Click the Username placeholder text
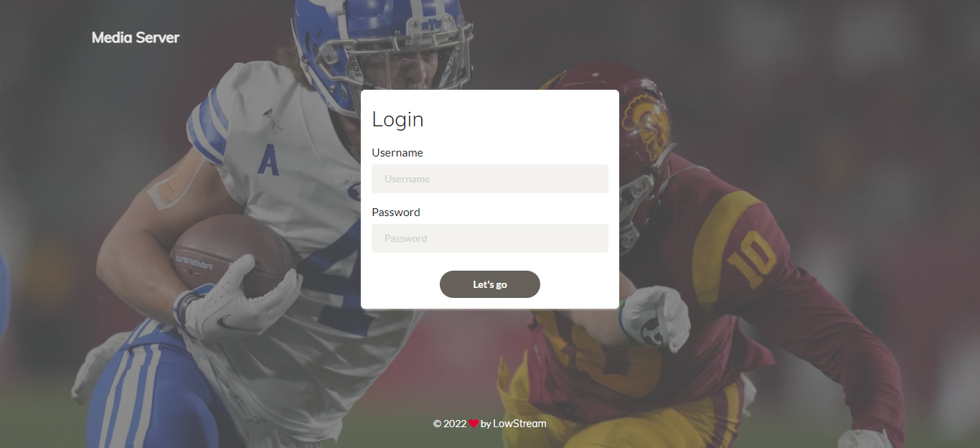 [x=407, y=179]
